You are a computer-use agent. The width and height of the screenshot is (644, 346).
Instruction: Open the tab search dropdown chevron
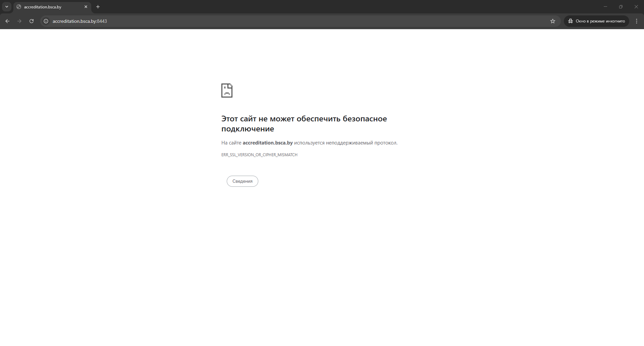click(x=7, y=7)
